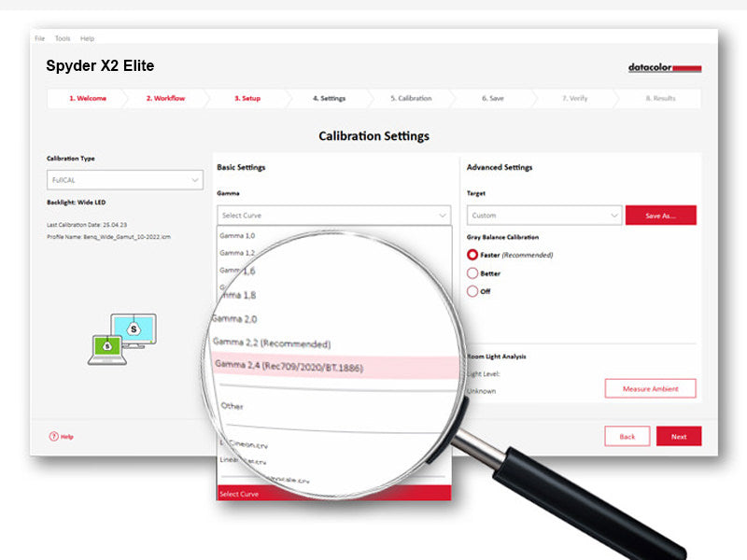
Task: Switch to the 3. Setup step
Action: tap(247, 98)
